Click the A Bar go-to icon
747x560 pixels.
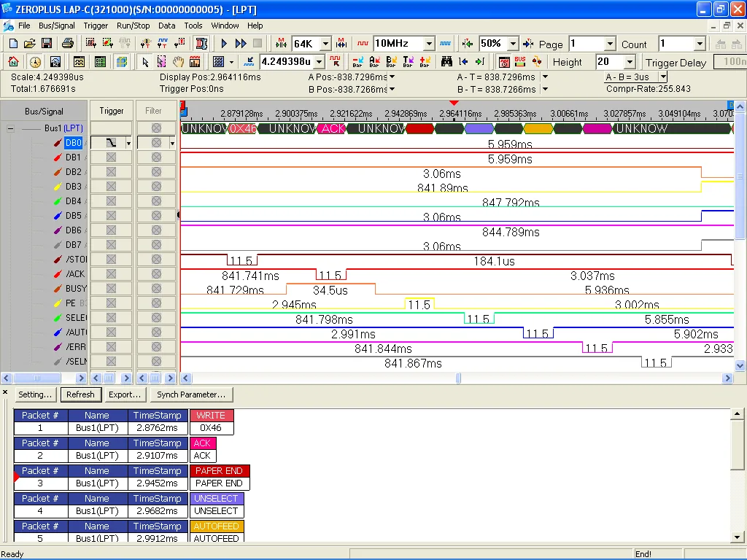(374, 62)
